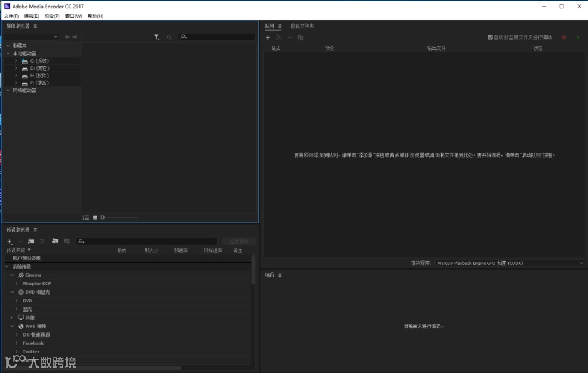Export the selected presets
Viewport: 588px width, 373px height.
click(x=67, y=241)
